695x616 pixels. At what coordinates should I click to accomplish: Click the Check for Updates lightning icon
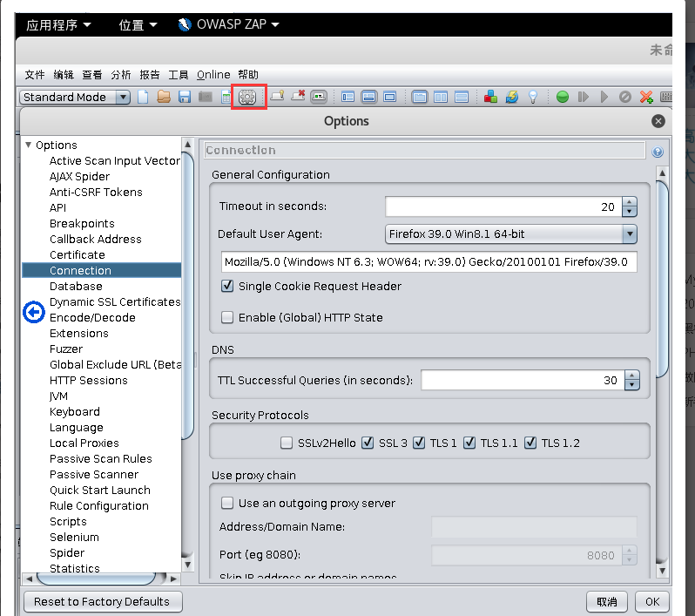[512, 97]
